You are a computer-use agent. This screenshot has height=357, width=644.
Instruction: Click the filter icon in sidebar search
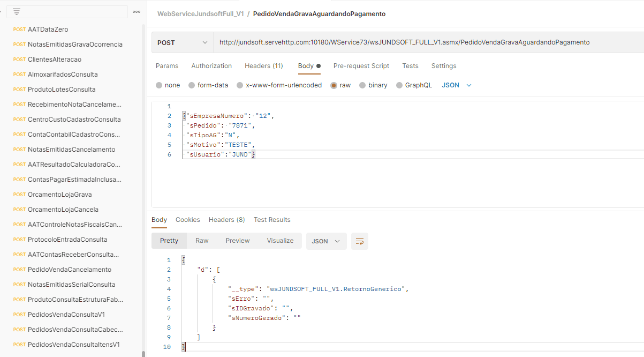17,12
